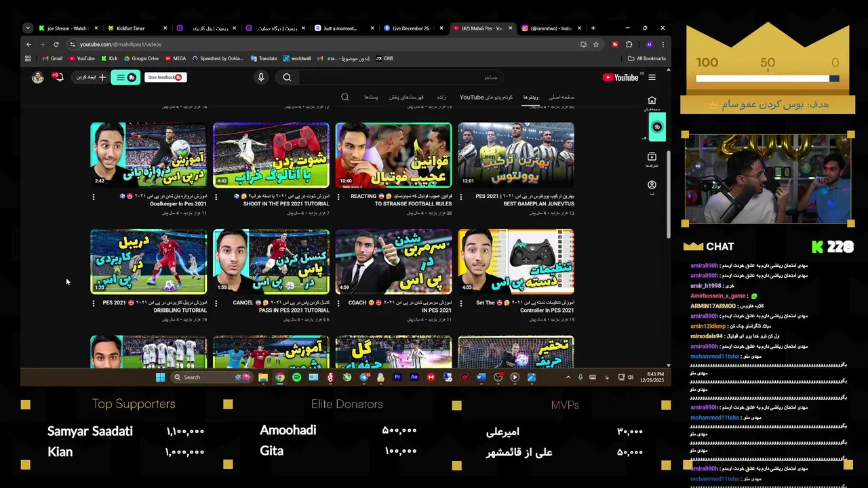Open the Controller In PES 2021 thumbnail

pyautogui.click(x=516, y=262)
